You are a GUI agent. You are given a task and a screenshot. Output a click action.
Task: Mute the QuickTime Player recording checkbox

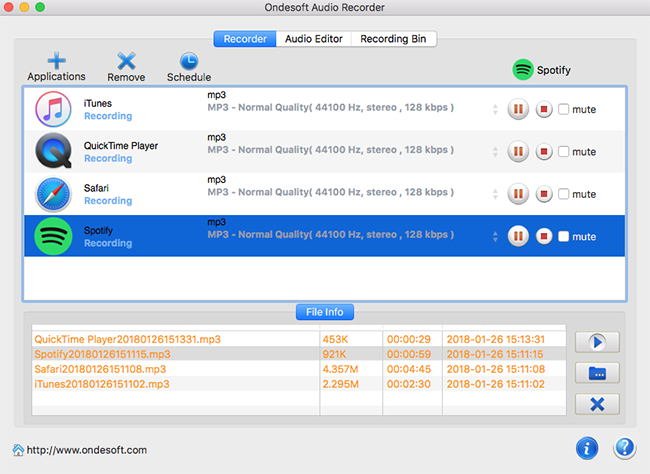click(x=563, y=151)
